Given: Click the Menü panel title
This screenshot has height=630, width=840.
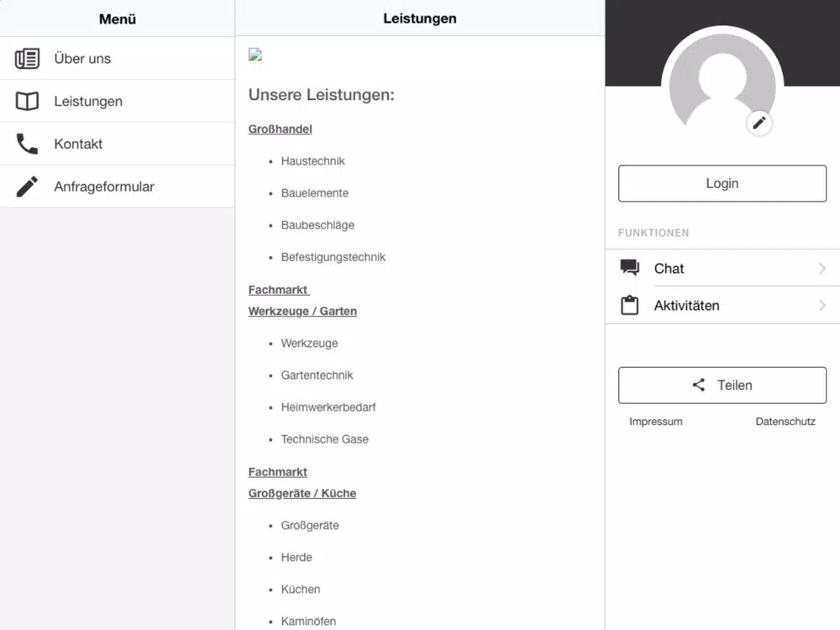Looking at the screenshot, I should click(118, 18).
